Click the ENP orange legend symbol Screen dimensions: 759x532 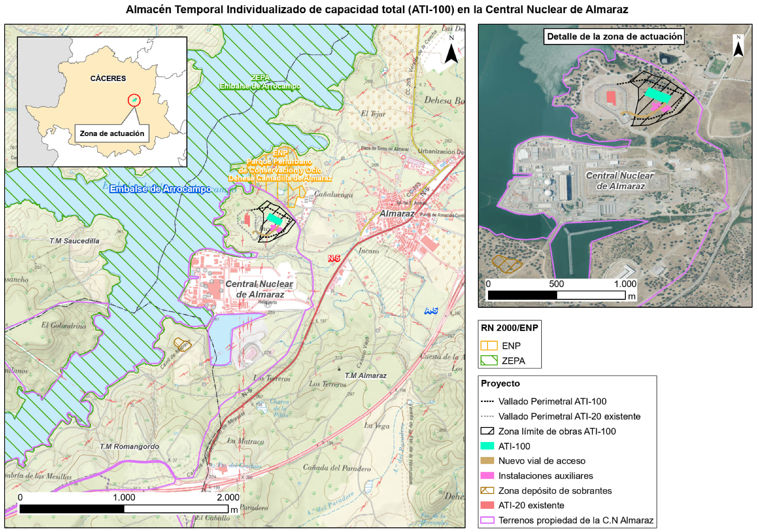click(x=488, y=346)
